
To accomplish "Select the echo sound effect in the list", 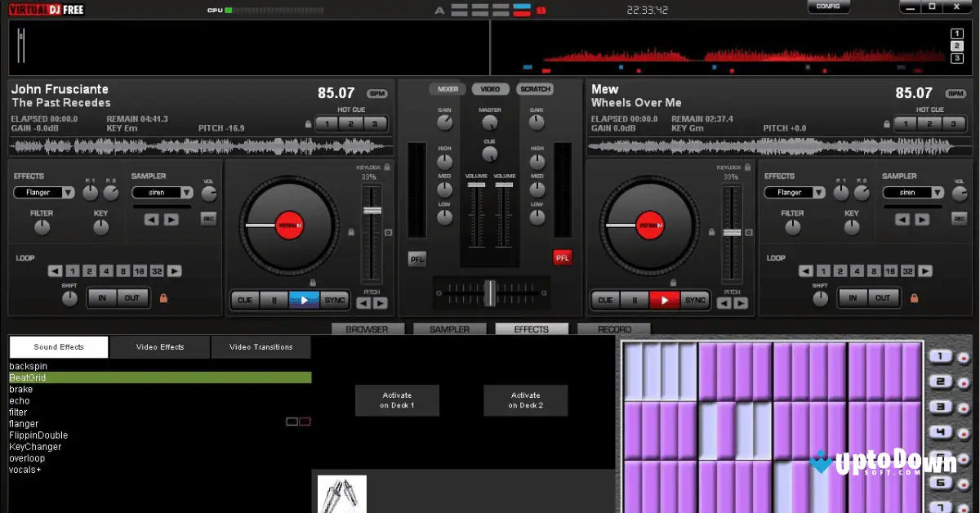I will [x=19, y=400].
